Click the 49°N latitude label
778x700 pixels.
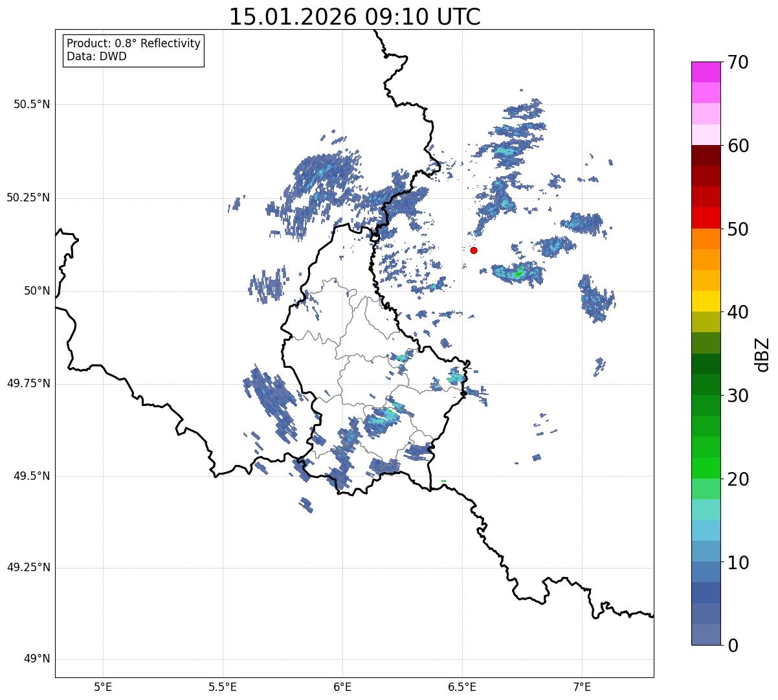[37, 659]
